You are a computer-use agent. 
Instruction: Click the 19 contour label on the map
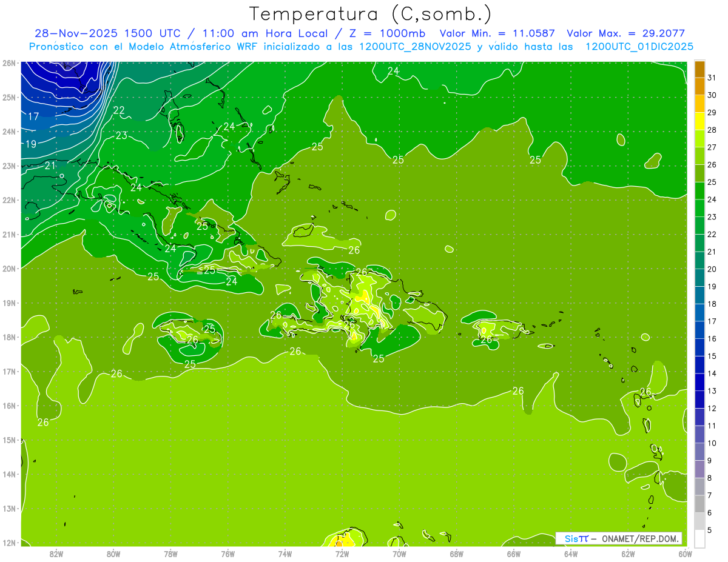31,144
